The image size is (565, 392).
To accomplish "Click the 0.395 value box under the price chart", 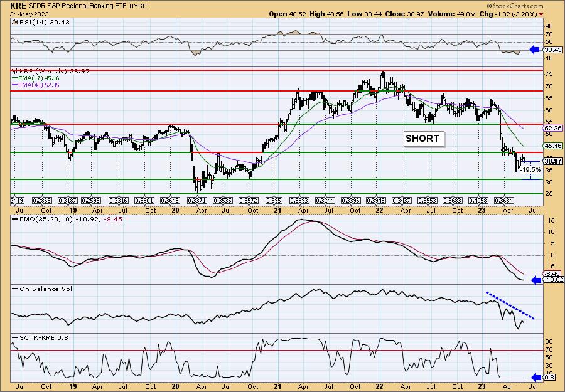I will (274, 200).
